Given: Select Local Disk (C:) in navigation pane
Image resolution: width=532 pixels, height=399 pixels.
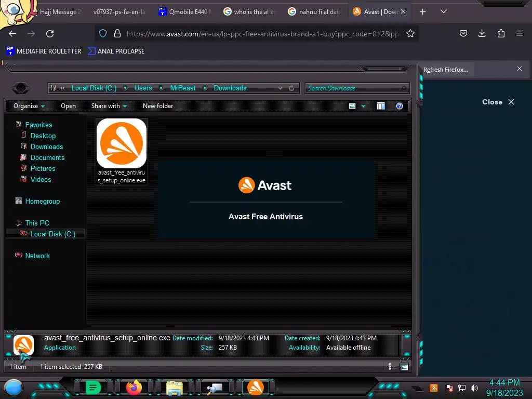Looking at the screenshot, I should tap(45, 234).
